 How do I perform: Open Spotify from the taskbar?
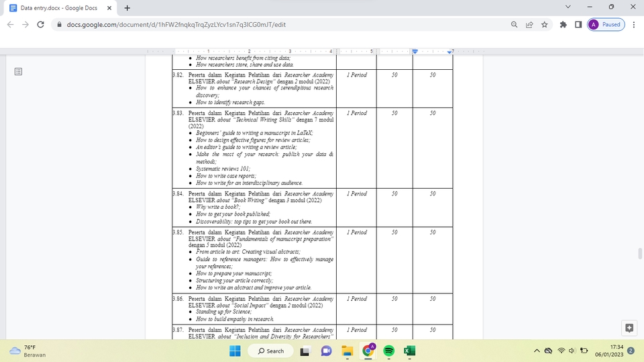click(389, 351)
